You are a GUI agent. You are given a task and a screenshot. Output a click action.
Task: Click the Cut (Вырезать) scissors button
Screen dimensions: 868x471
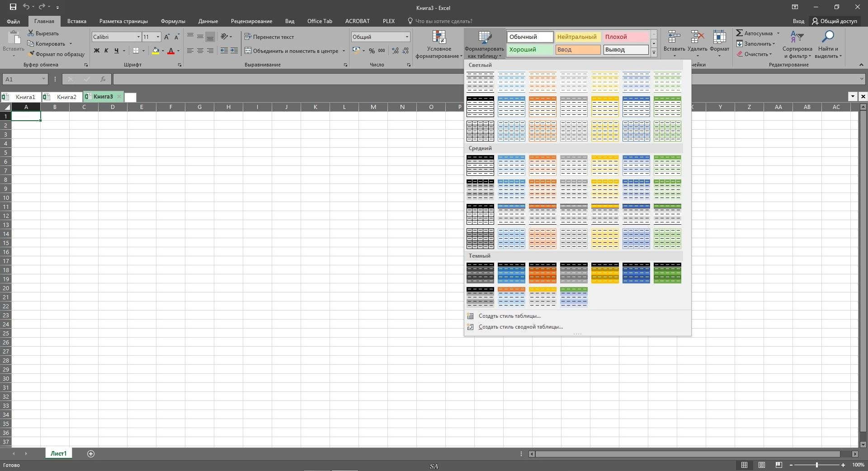click(x=43, y=33)
